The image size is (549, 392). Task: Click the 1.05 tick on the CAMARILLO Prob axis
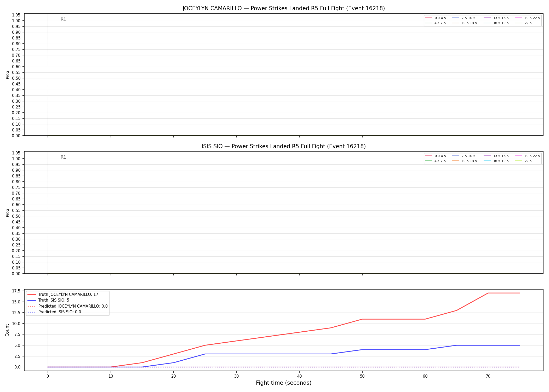[16, 15]
